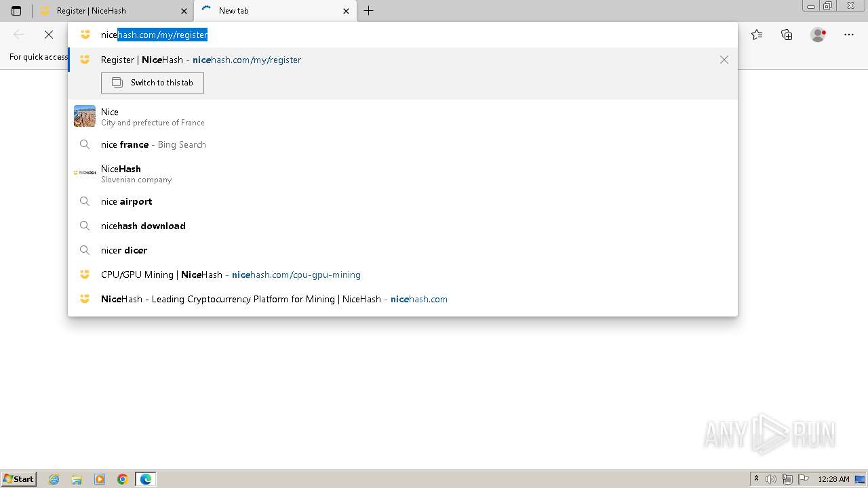The height and width of the screenshot is (488, 868).
Task: Open network status tray icon
Action: click(787, 479)
